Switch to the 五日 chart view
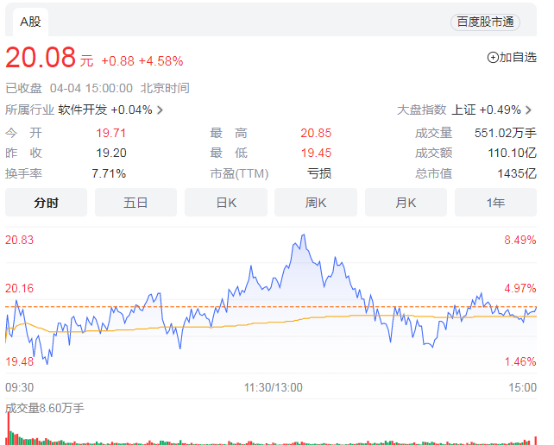 pos(136,203)
